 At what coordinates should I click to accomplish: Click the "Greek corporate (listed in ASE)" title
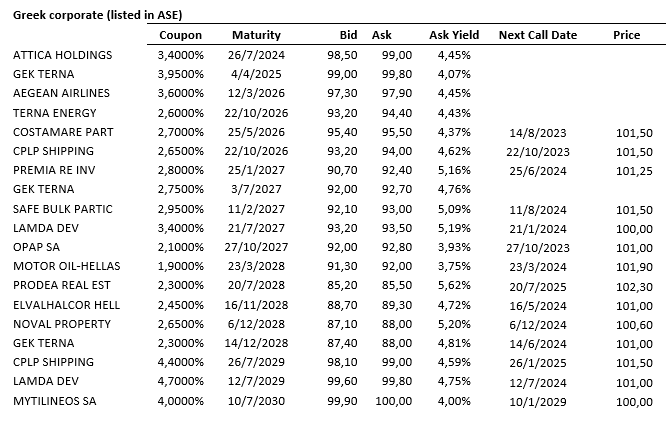coord(98,15)
